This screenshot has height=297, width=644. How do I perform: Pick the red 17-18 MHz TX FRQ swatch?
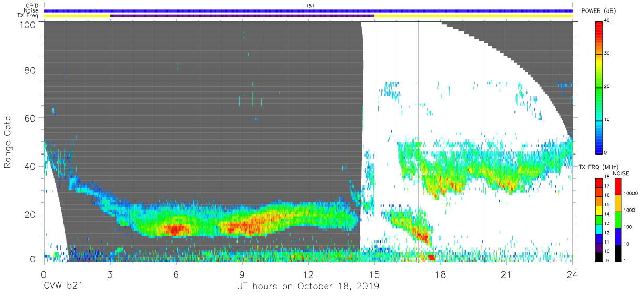pyautogui.click(x=598, y=183)
